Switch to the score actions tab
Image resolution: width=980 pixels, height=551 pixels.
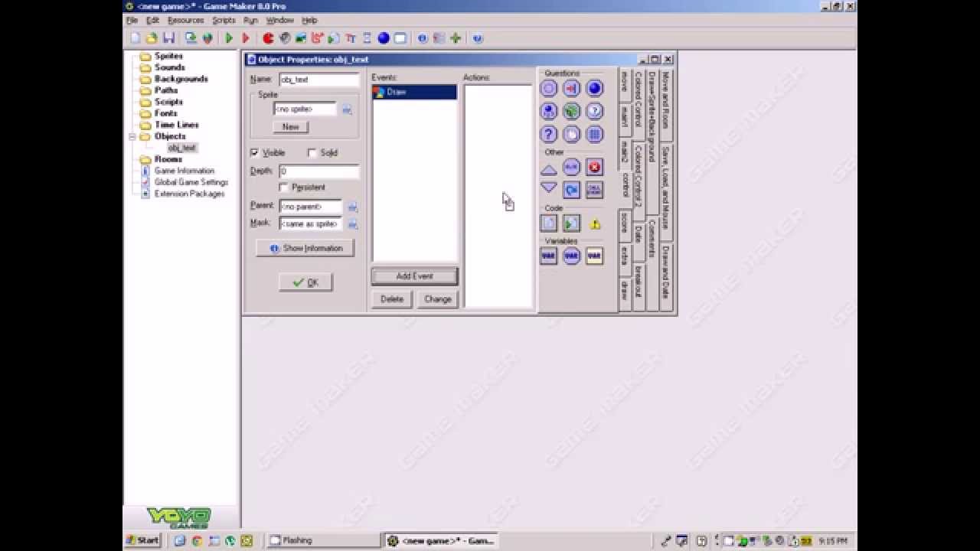click(x=625, y=223)
